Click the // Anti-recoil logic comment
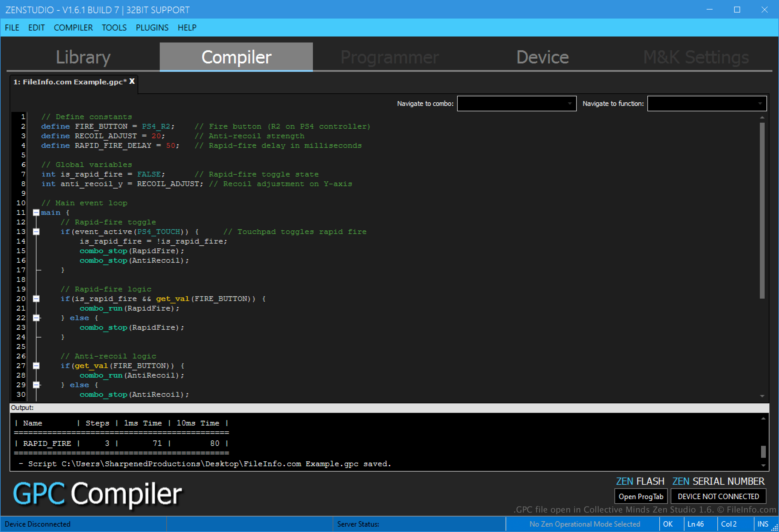The image size is (779, 532). point(108,356)
